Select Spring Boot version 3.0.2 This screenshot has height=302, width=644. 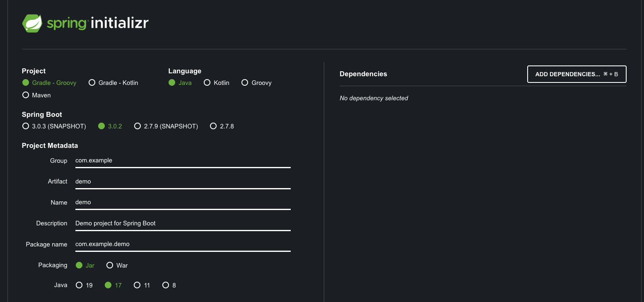point(110,126)
